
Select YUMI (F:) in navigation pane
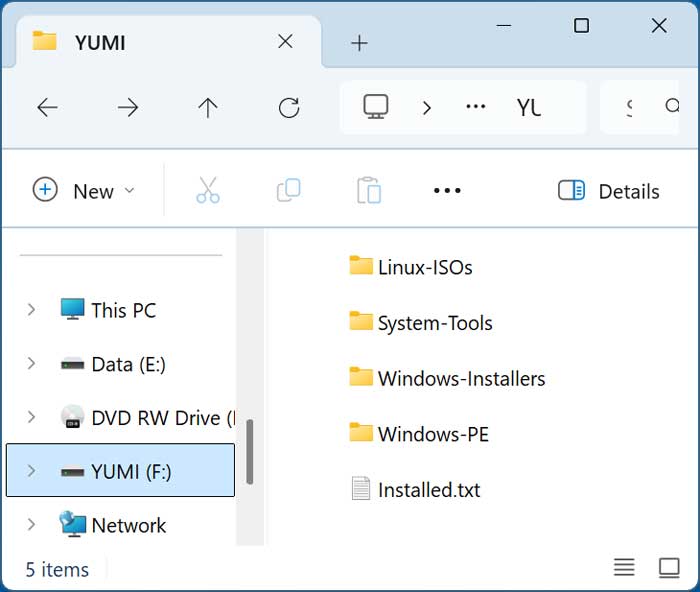coord(121,471)
